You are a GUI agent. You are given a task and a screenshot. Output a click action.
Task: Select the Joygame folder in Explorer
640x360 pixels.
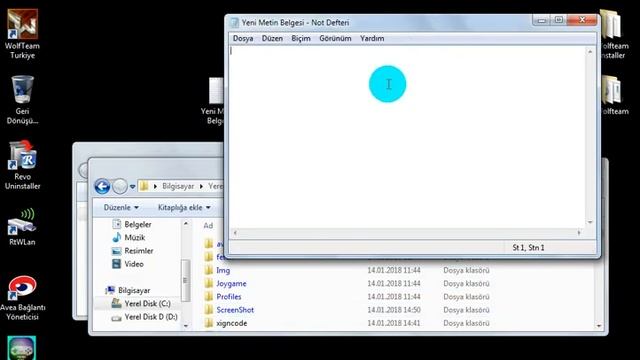(x=231, y=283)
